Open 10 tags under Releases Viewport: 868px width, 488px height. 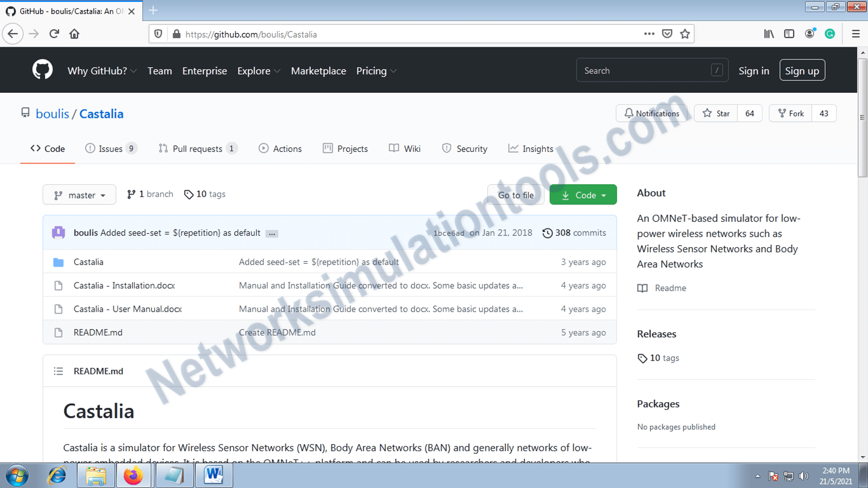click(658, 358)
